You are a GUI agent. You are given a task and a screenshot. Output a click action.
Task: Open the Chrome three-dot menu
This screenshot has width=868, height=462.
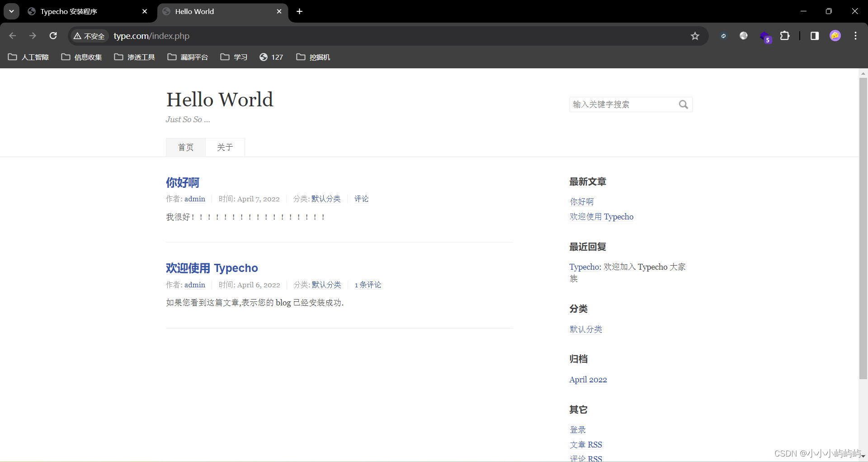point(855,36)
